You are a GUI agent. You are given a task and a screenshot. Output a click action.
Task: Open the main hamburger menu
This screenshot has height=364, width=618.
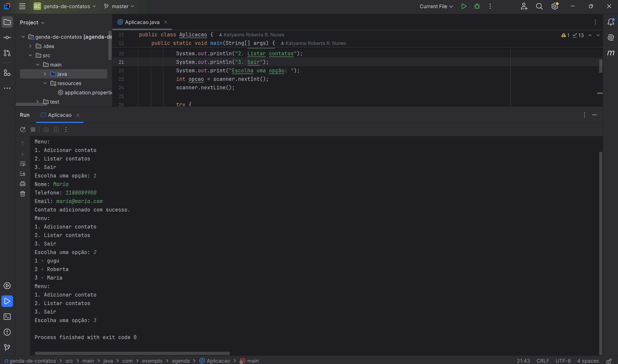[22, 6]
